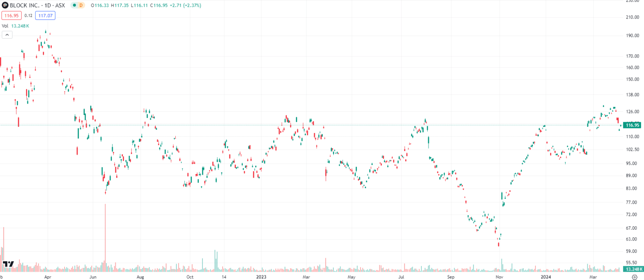The image size is (644, 280).
Task: Select the BLOCK INC. symbol name
Action: tap(25, 5)
